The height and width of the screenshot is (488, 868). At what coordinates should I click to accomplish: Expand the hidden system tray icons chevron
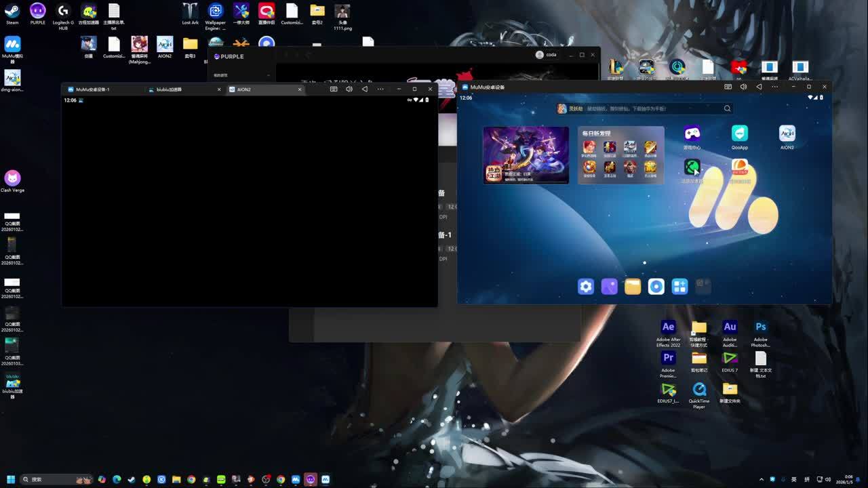761,479
